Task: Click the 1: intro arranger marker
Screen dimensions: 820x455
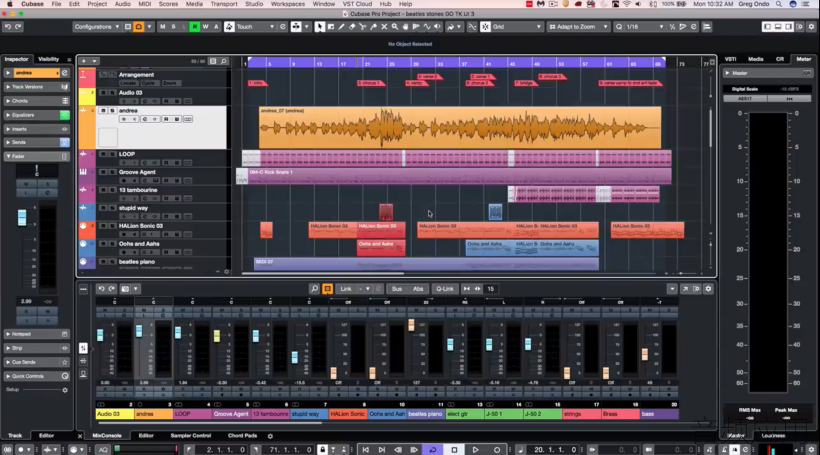Action: coord(258,83)
